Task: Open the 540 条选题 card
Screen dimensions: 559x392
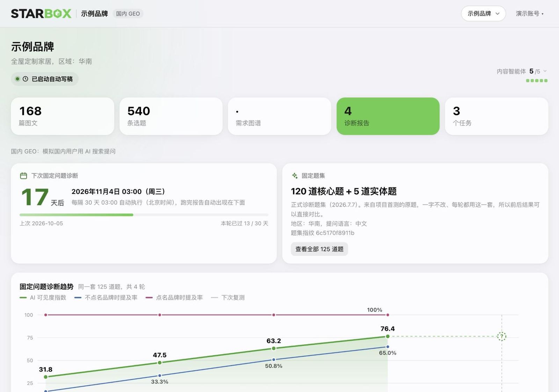Action: (171, 116)
